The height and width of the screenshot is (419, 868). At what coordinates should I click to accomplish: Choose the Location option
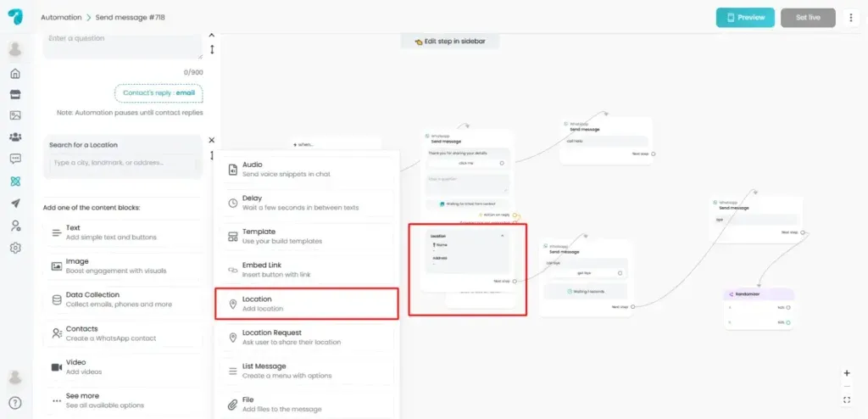click(x=307, y=304)
